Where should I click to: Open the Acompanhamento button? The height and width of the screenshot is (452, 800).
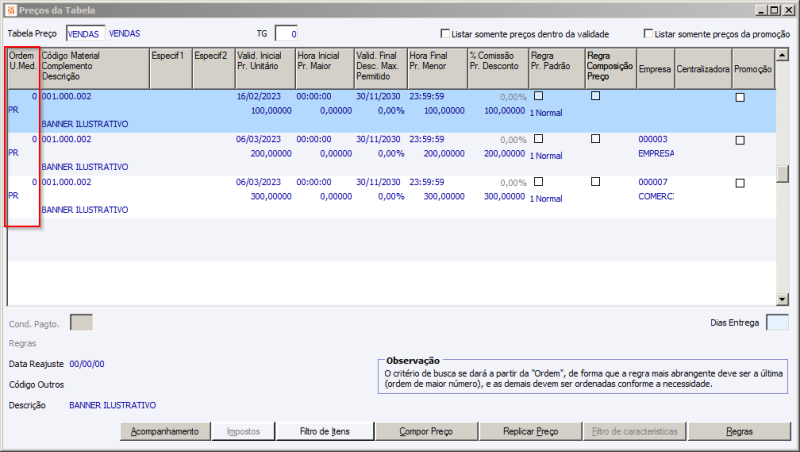(165, 431)
